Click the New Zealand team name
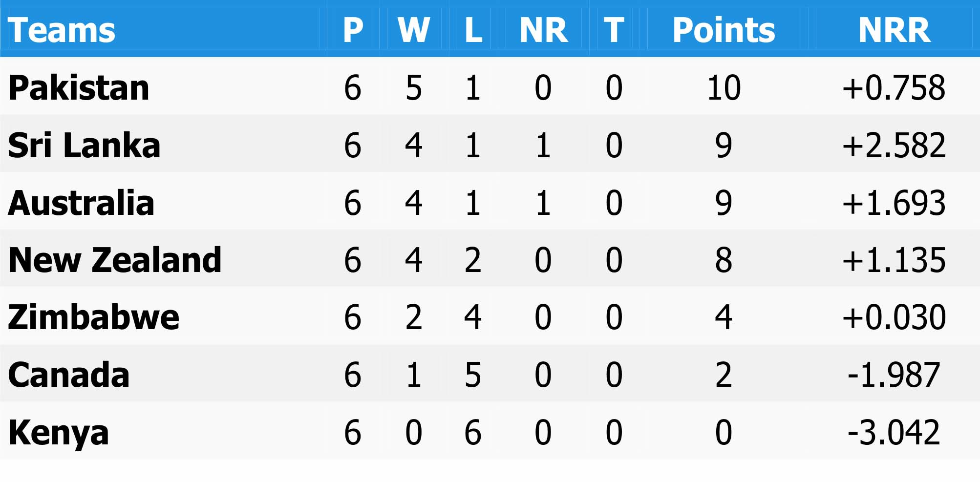 click(115, 260)
